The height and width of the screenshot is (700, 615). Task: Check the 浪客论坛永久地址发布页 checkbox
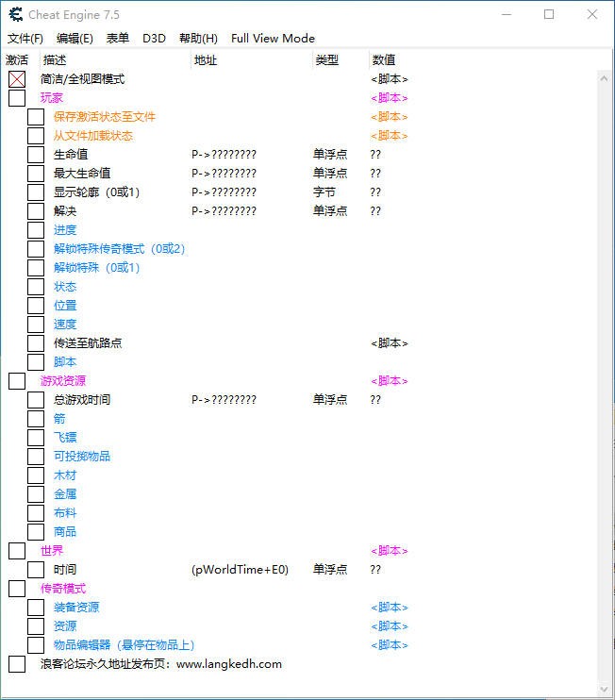point(17,664)
